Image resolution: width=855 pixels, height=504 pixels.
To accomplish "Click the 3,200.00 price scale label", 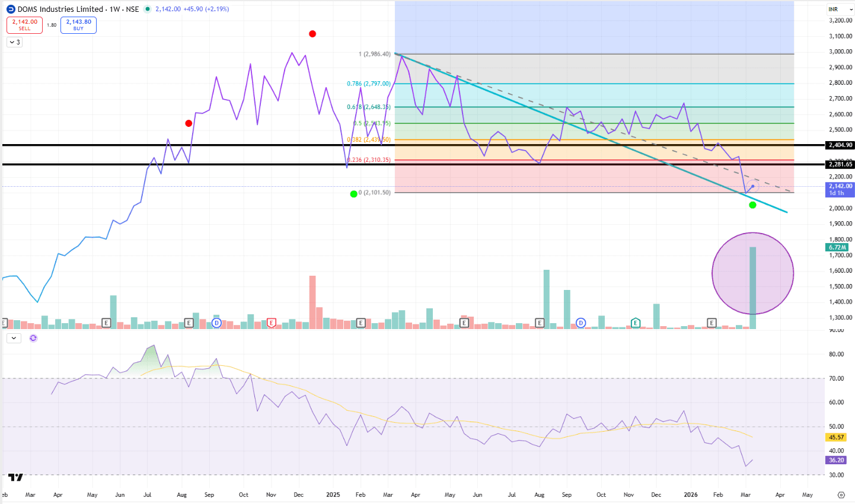I will [841, 20].
